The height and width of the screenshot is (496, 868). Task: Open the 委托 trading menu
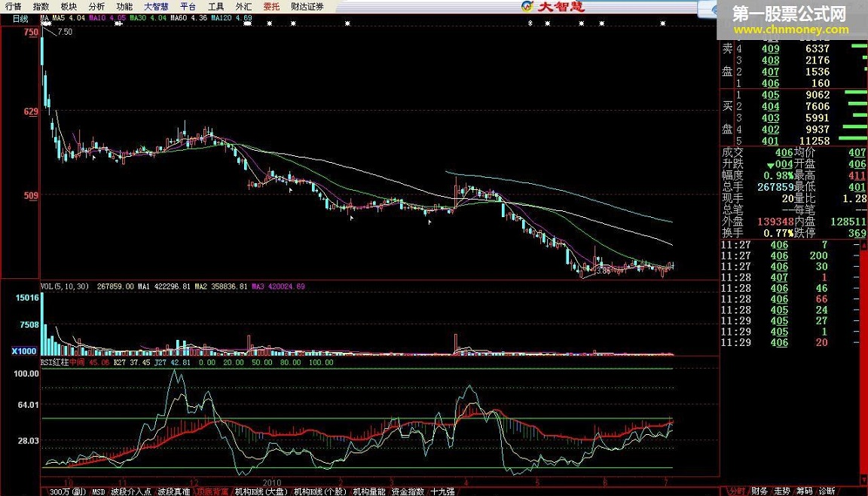click(271, 7)
